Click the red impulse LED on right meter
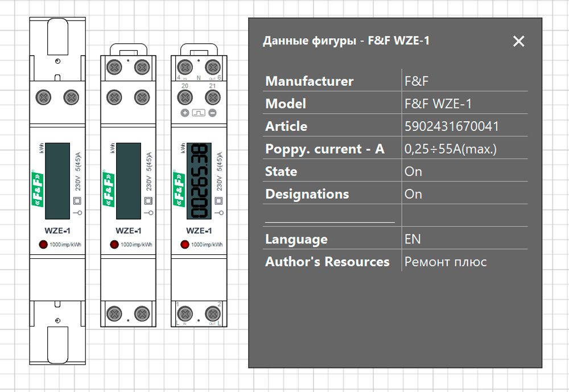Image resolution: width=569 pixels, height=392 pixels. [x=185, y=244]
